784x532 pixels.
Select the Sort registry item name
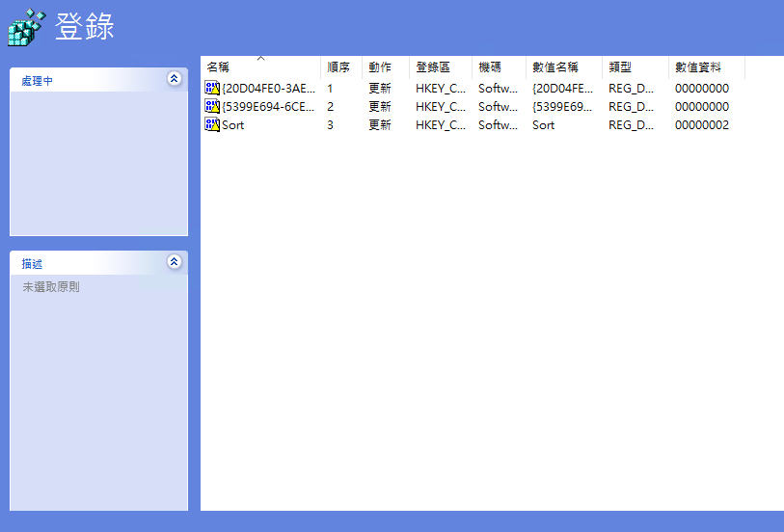point(233,125)
